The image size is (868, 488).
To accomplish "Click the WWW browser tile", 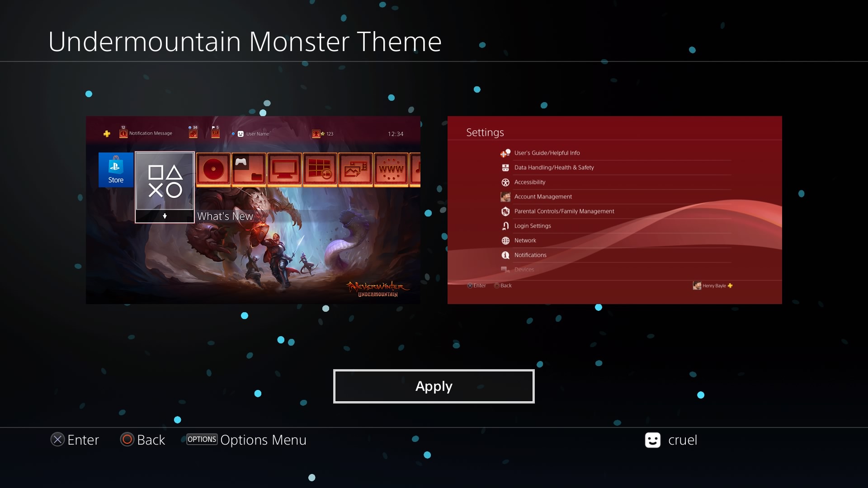I will pos(391,169).
